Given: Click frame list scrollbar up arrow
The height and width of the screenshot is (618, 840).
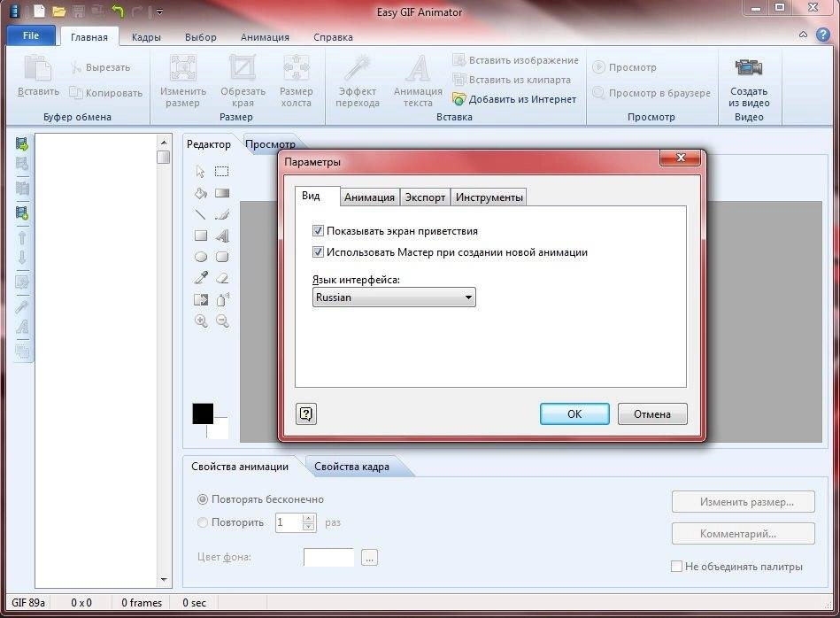Looking at the screenshot, I should tap(164, 142).
